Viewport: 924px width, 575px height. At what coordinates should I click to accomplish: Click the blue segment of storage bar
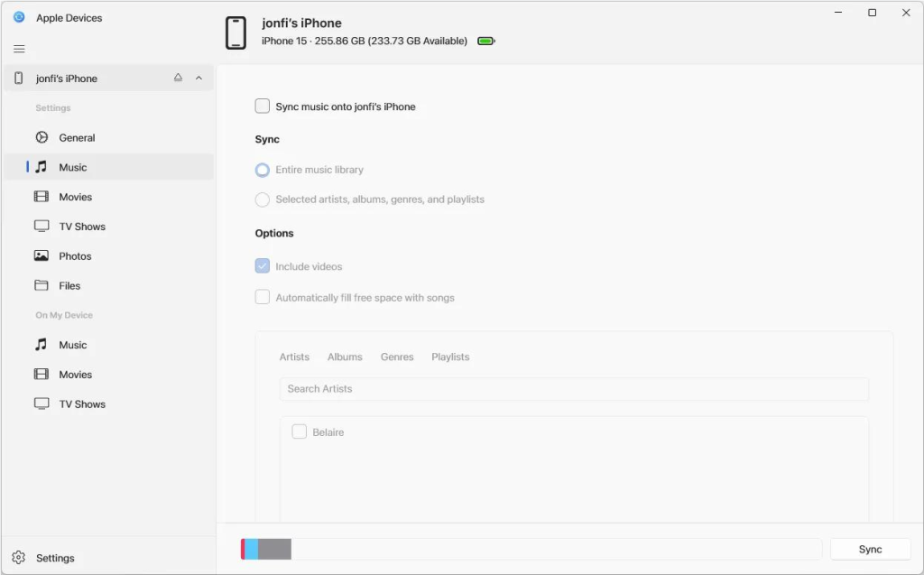(251, 549)
